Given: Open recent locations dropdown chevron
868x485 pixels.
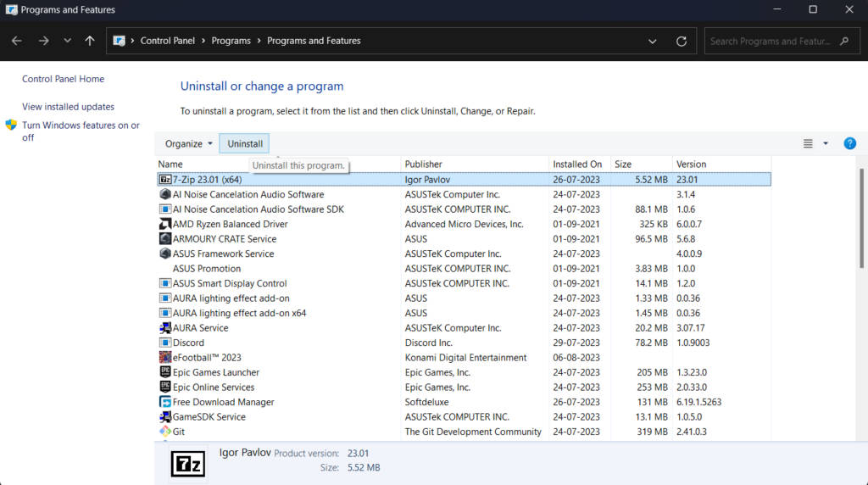Looking at the screenshot, I should [x=67, y=41].
